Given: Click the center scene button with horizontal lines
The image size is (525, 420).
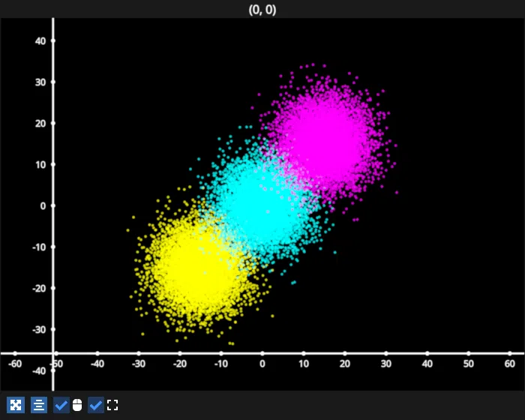Looking at the screenshot, I should pos(39,405).
